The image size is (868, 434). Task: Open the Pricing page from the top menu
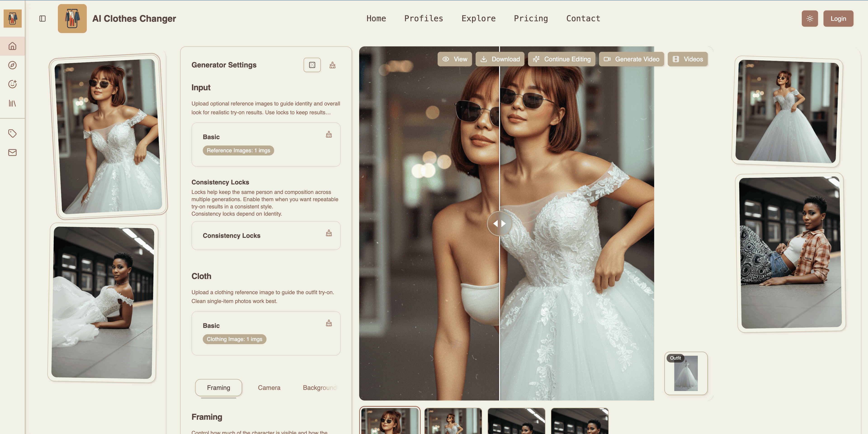pyautogui.click(x=531, y=19)
